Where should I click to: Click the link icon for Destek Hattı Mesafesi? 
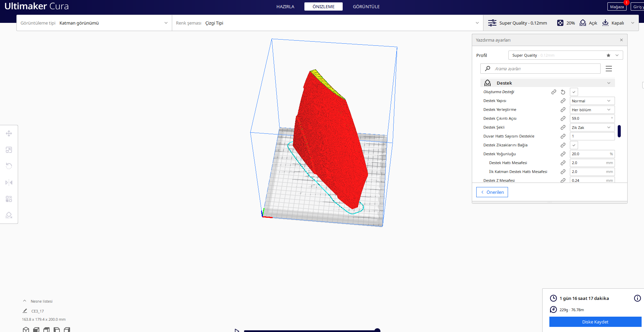[x=563, y=163]
